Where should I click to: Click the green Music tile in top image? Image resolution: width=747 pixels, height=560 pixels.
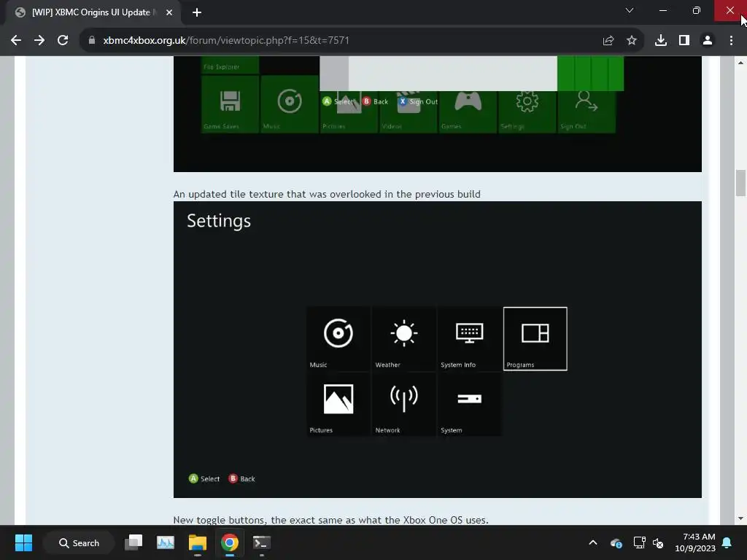click(290, 104)
